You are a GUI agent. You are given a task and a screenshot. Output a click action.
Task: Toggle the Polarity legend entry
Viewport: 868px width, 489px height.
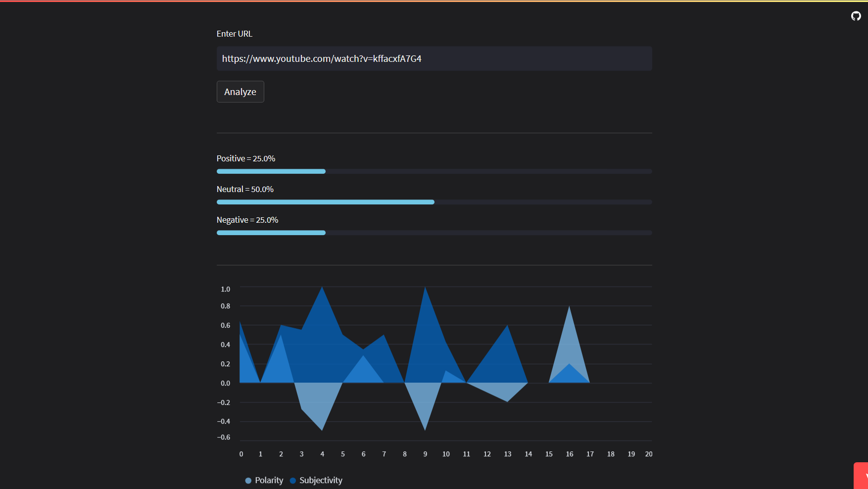[264, 480]
